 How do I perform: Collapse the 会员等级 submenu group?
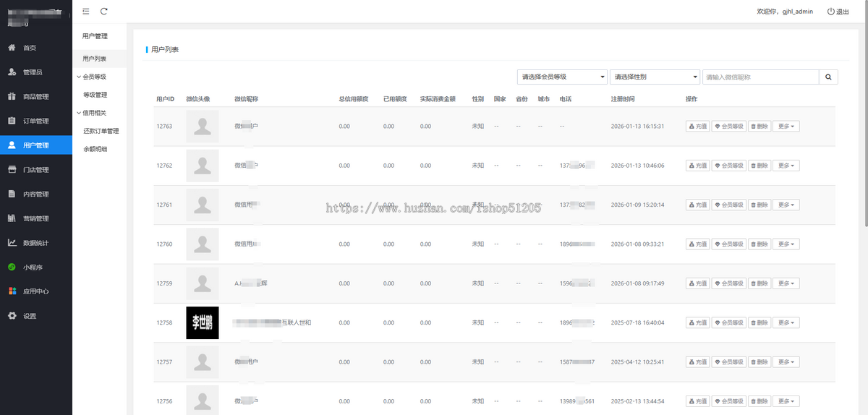(92, 77)
